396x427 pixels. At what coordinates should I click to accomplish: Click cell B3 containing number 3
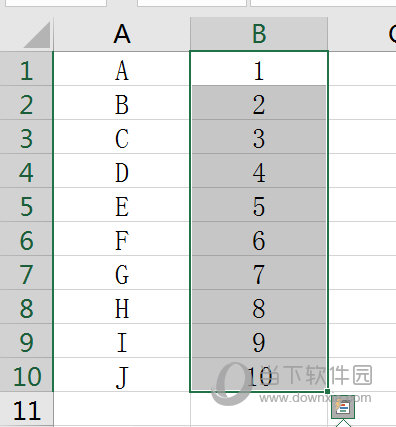(x=259, y=137)
